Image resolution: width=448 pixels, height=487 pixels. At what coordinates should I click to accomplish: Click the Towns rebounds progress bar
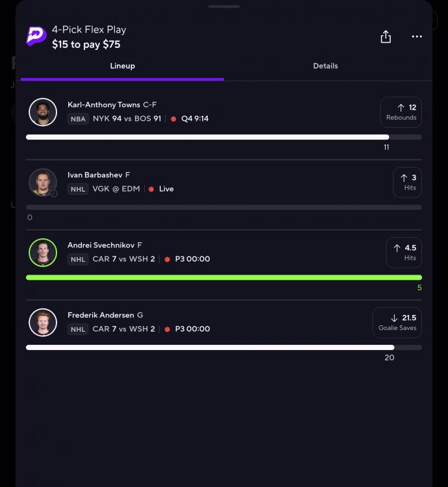coord(224,137)
